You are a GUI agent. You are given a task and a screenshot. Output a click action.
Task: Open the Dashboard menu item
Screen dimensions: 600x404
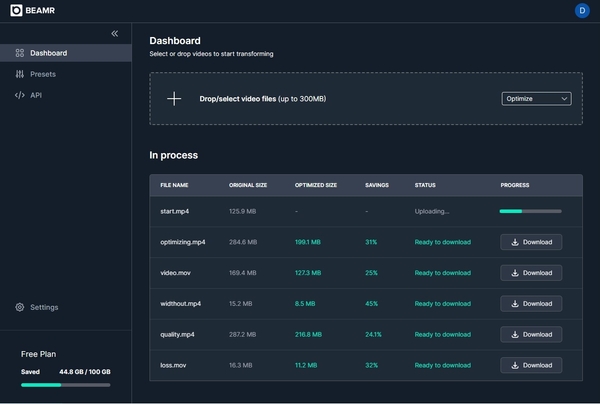coord(48,53)
